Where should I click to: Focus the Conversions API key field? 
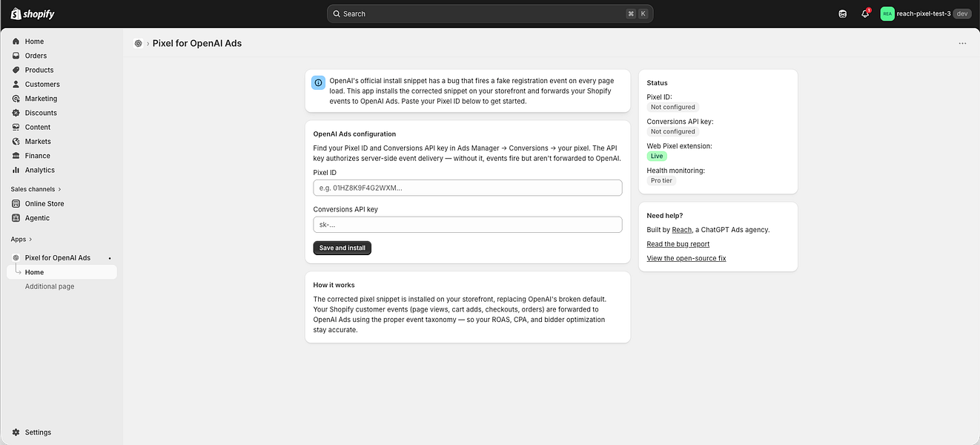click(468, 225)
